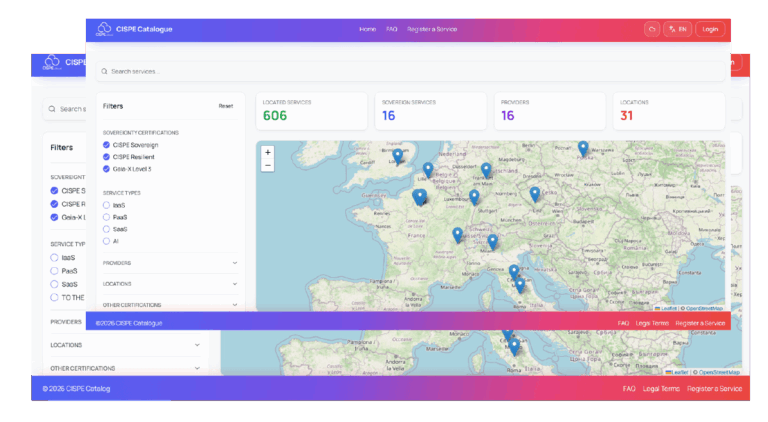
Task: Enable the SaaS service type filter
Action: (107, 229)
